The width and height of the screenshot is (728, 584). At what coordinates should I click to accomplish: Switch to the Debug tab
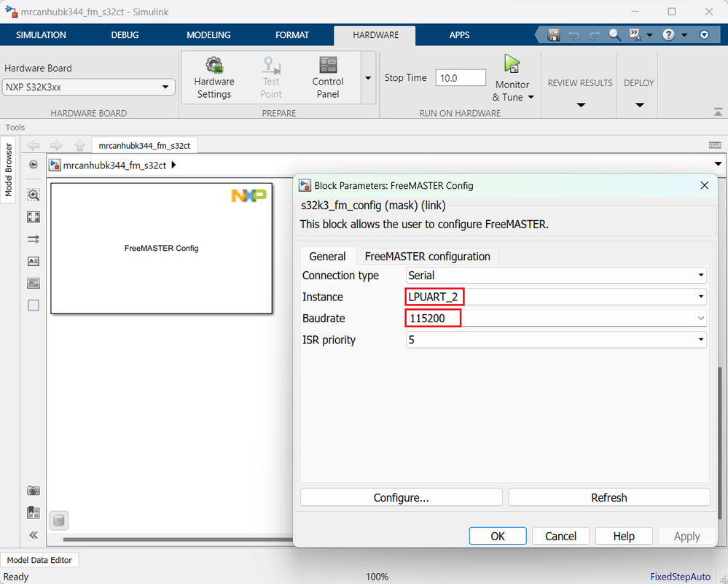click(125, 35)
